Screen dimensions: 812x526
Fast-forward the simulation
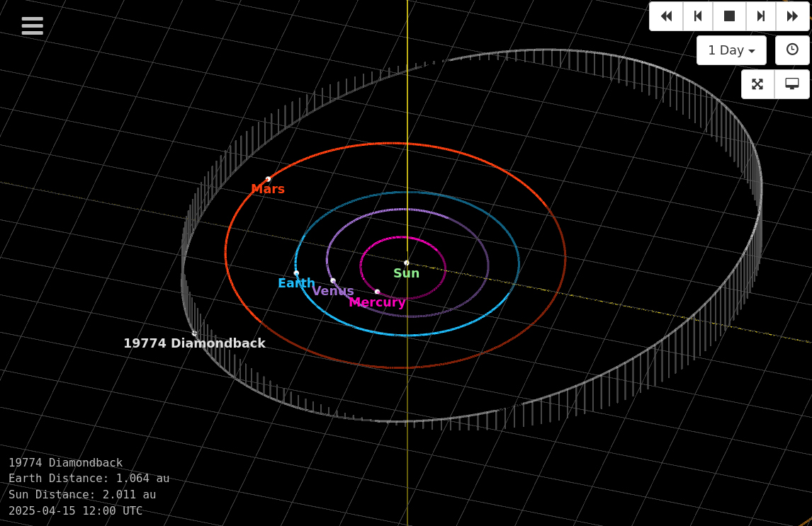tap(792, 16)
